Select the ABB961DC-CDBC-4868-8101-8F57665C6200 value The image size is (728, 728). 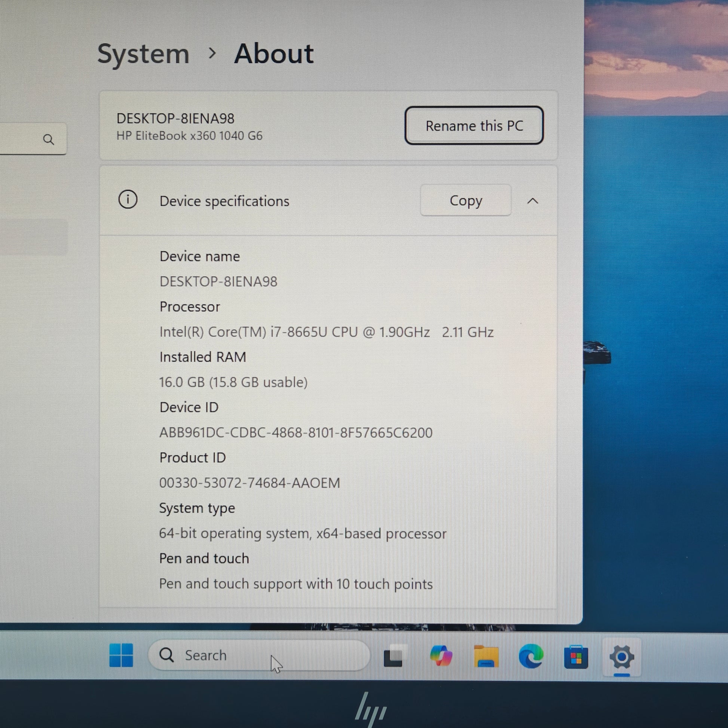click(x=296, y=432)
